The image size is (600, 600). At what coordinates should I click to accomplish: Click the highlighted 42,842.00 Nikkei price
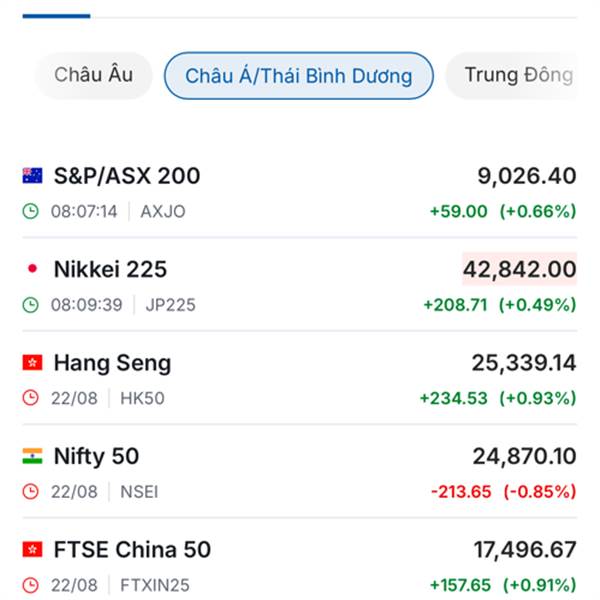point(520,269)
